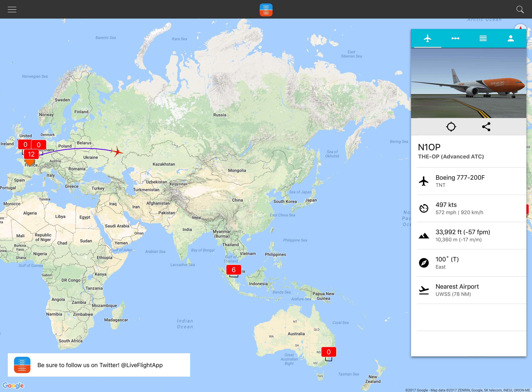Open the hamburger menu

point(12,10)
